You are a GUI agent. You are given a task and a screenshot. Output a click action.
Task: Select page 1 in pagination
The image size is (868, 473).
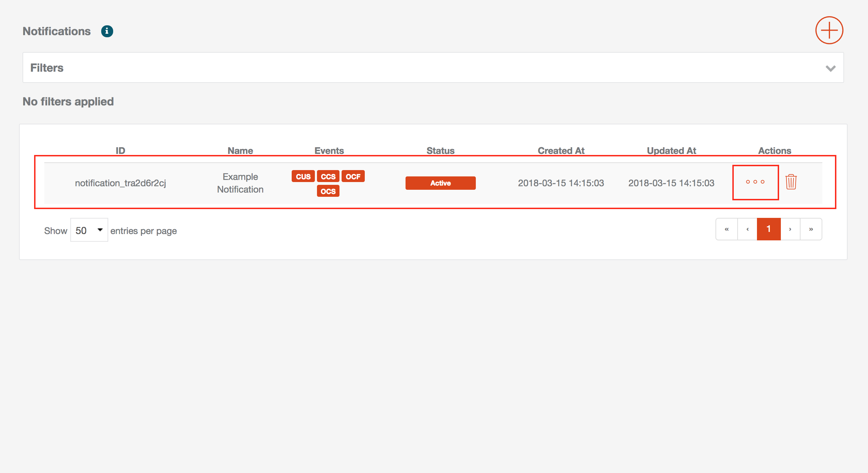[x=769, y=229]
